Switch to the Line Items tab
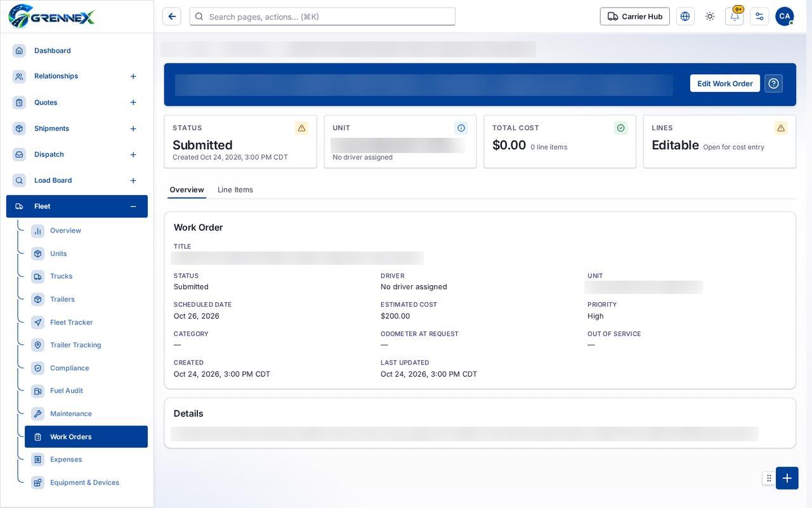Screen dimensions: 812x508 click(235, 190)
